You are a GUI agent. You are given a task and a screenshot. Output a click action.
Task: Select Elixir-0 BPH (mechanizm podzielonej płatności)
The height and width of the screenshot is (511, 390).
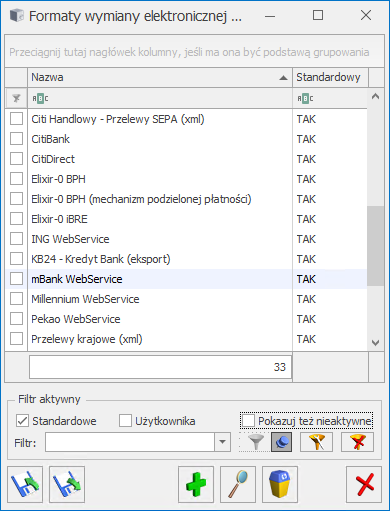pos(141,199)
